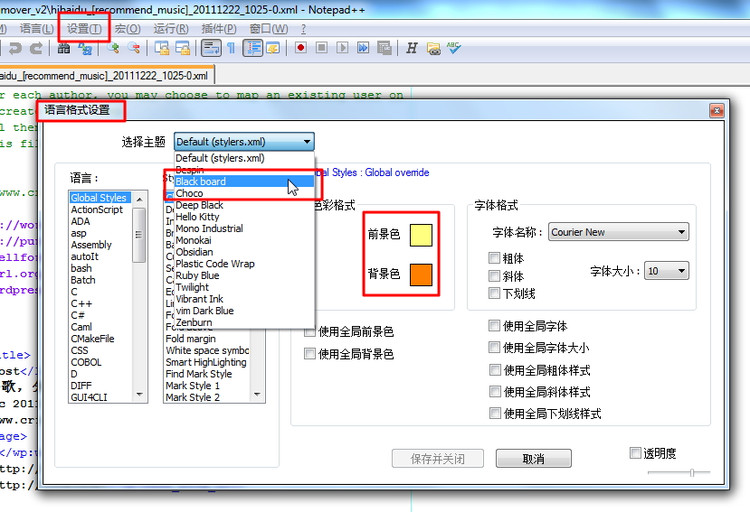Open the 设置 menu
The image size is (750, 512).
[x=84, y=28]
